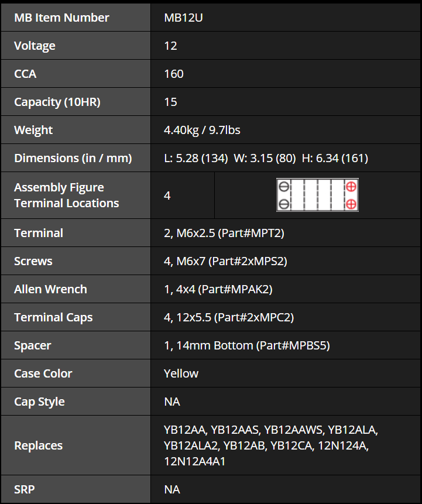
Task: Click the Yellow case color value
Action: [x=181, y=373]
